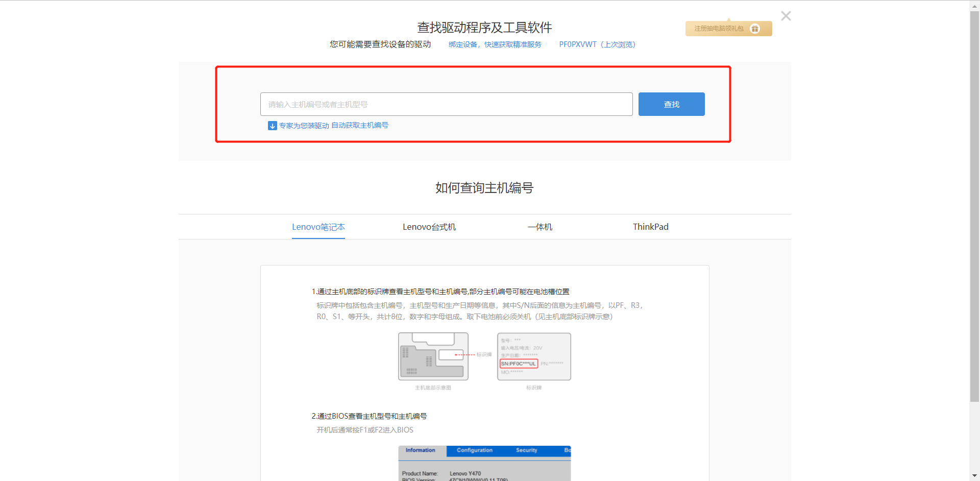The height and width of the screenshot is (481, 980).
Task: Open the 绑定设备，快速获取精准服务 link
Action: (495, 44)
